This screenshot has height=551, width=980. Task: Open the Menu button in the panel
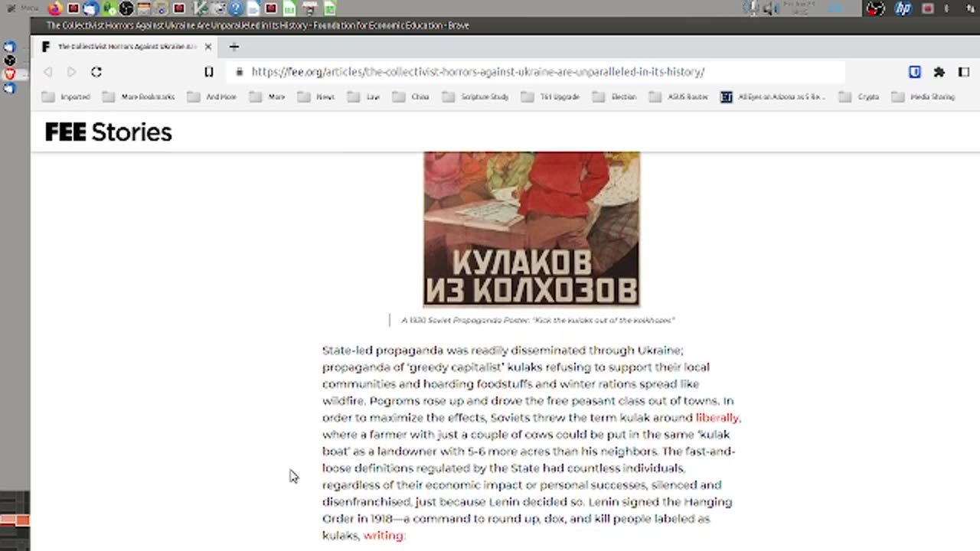coord(23,8)
